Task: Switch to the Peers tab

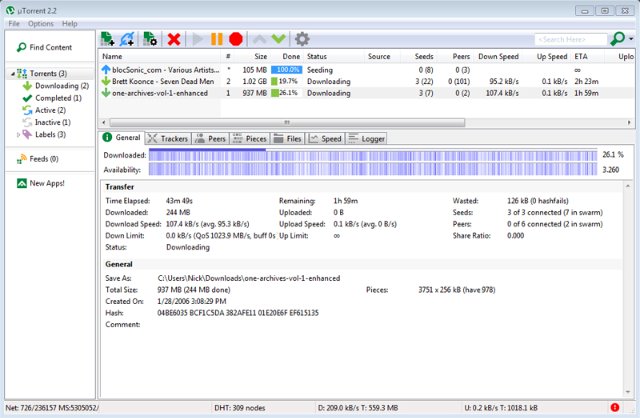Action: 210,139
